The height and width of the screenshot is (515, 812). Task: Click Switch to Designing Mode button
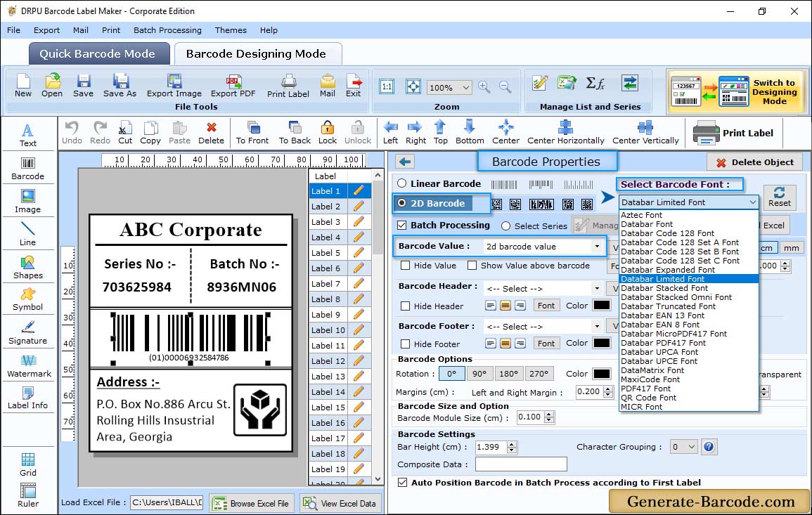736,91
